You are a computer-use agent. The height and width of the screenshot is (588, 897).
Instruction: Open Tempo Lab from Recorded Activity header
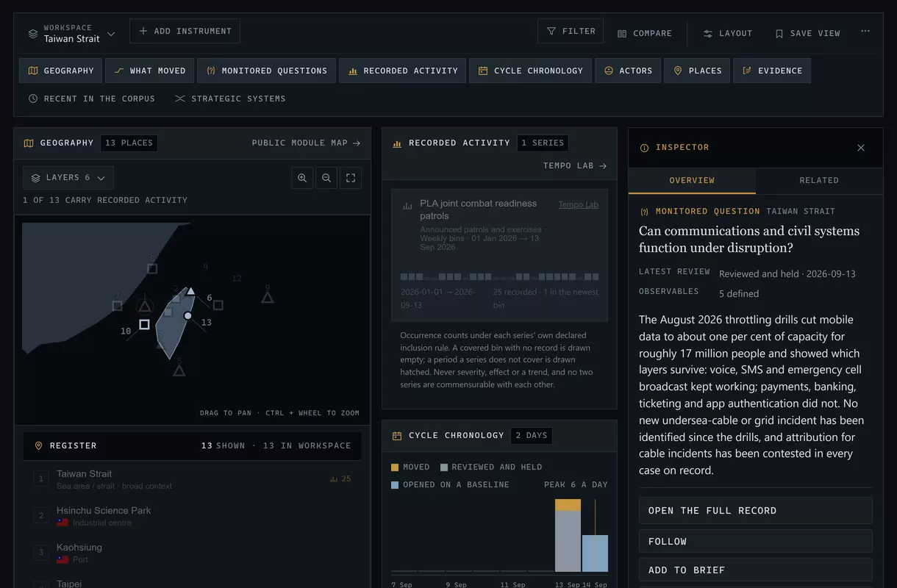pyautogui.click(x=575, y=166)
